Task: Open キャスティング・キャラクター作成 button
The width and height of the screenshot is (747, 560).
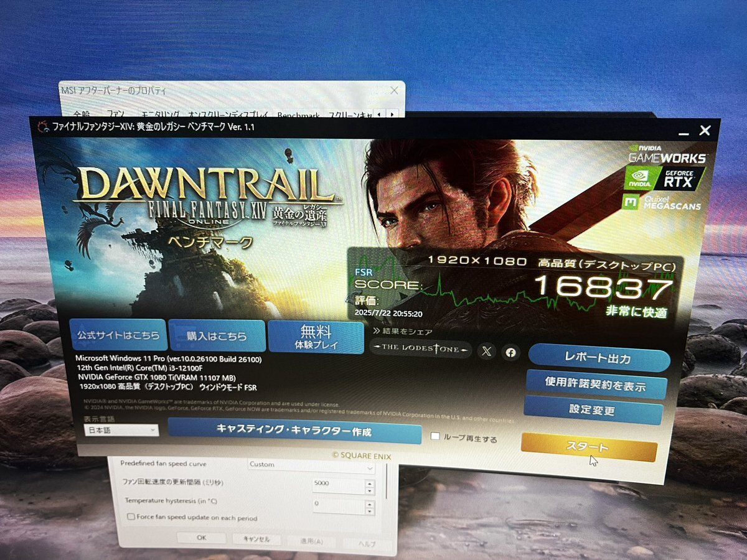Action: 294,431
